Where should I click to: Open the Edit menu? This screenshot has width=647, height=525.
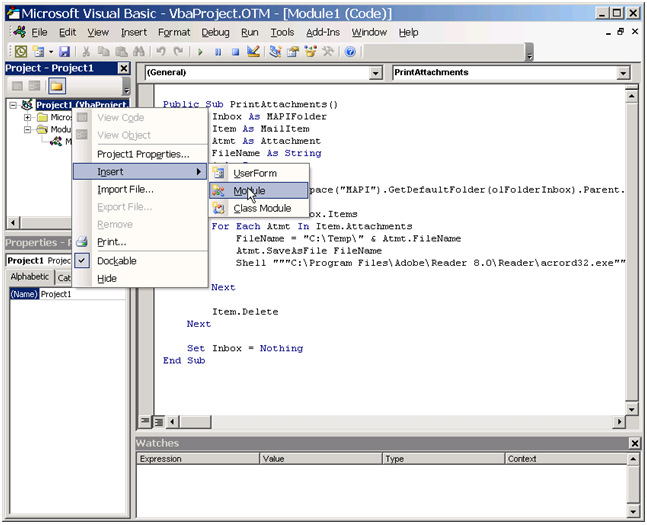click(x=67, y=32)
